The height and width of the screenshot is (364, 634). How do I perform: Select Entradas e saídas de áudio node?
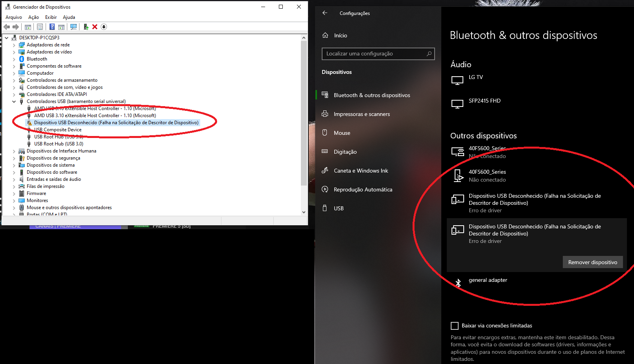tap(53, 179)
